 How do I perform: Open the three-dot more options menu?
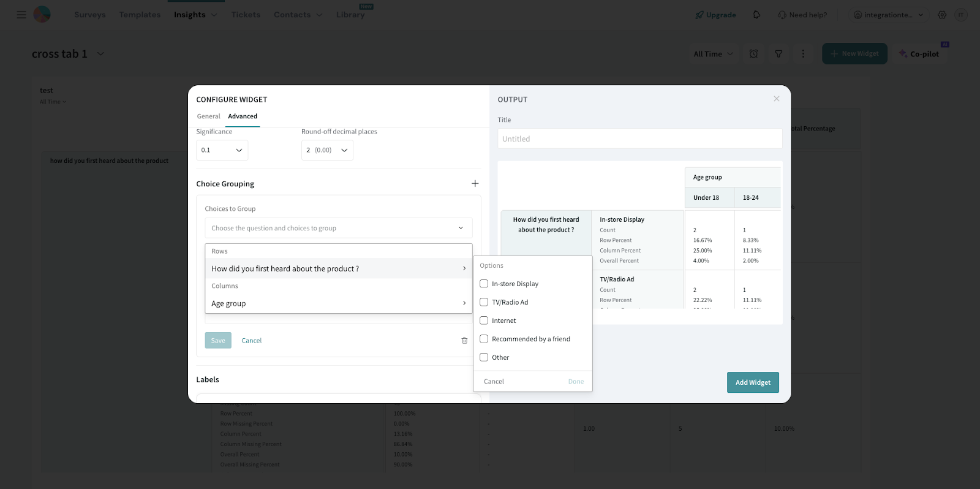tap(803, 54)
